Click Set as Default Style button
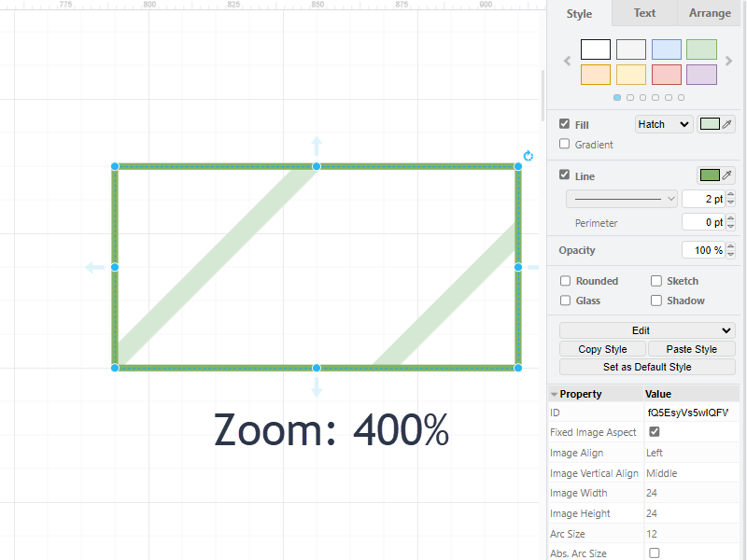 (647, 367)
